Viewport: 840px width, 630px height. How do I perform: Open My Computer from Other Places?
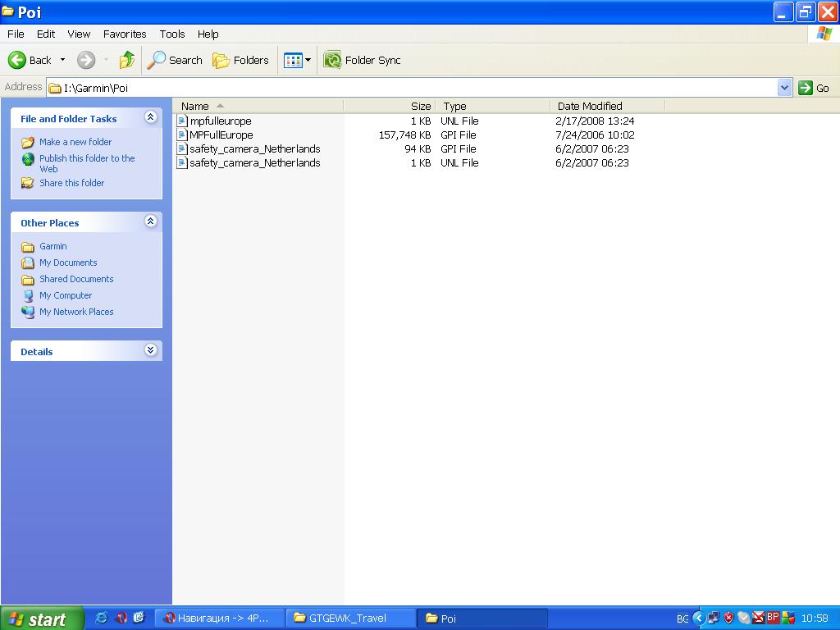(x=66, y=295)
